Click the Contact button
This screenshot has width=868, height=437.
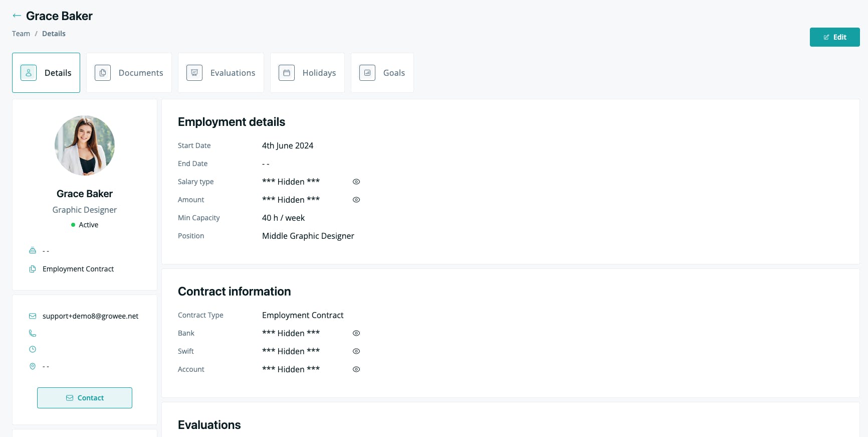(x=85, y=398)
